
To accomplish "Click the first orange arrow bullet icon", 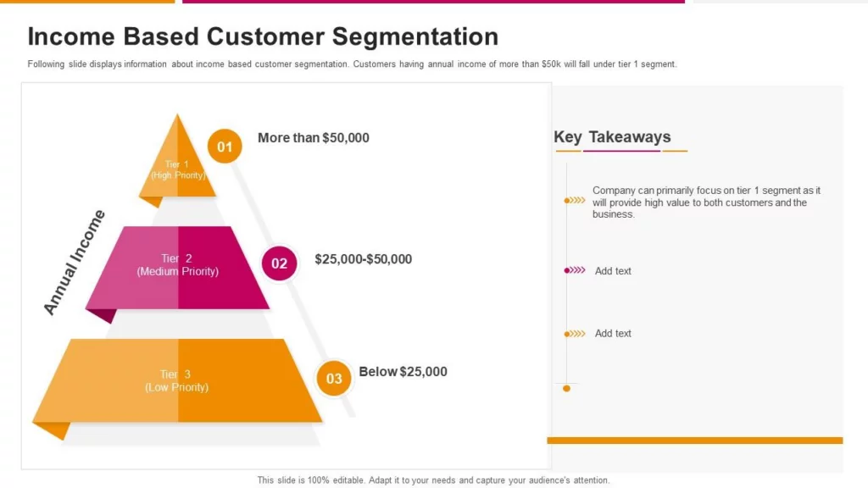I will tap(575, 200).
